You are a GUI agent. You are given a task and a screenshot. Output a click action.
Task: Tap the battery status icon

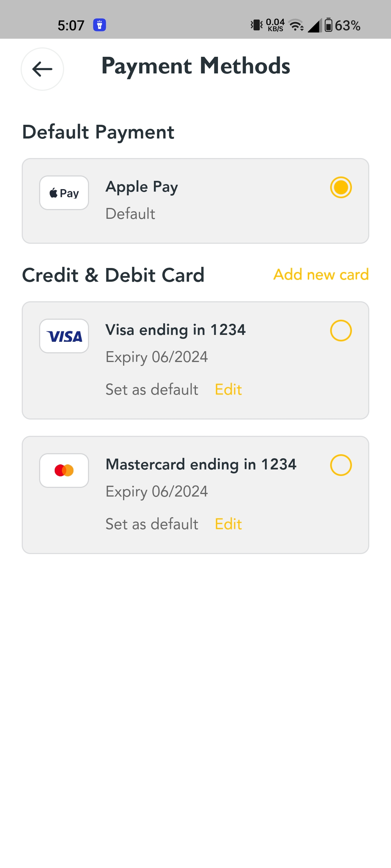[328, 25]
